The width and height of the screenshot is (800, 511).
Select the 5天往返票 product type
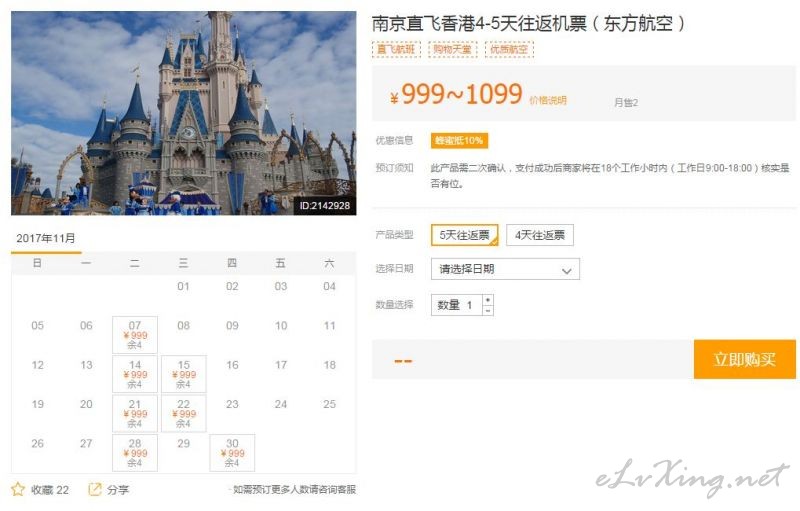tap(464, 235)
